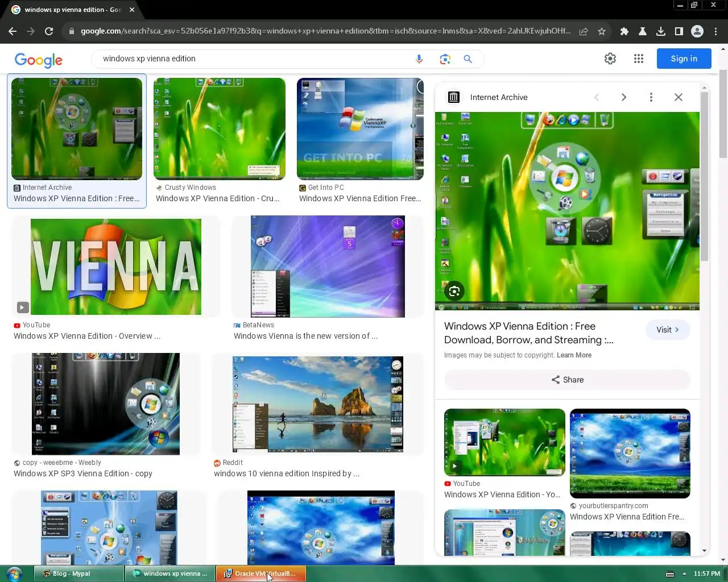The height and width of the screenshot is (582, 728).
Task: Open Google quick settings gear
Action: pyautogui.click(x=610, y=59)
